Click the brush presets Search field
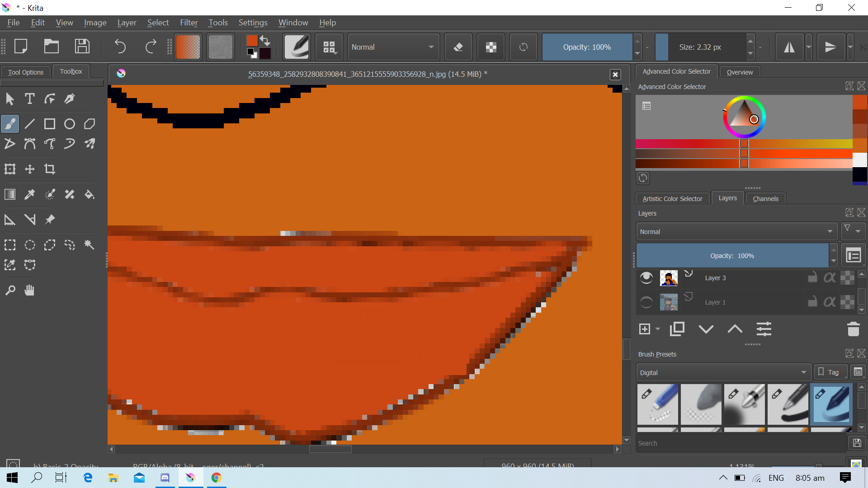This screenshot has height=488, width=868. [741, 443]
